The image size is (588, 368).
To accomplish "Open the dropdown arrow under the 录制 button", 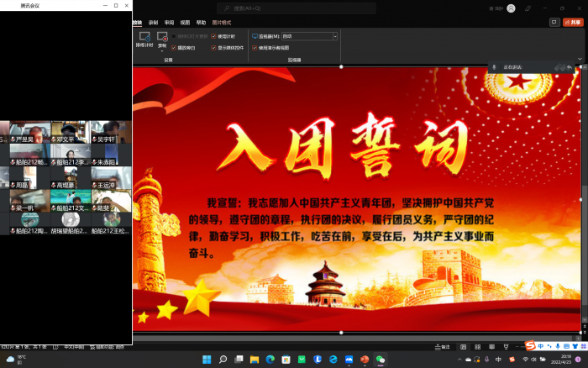I will (x=162, y=50).
